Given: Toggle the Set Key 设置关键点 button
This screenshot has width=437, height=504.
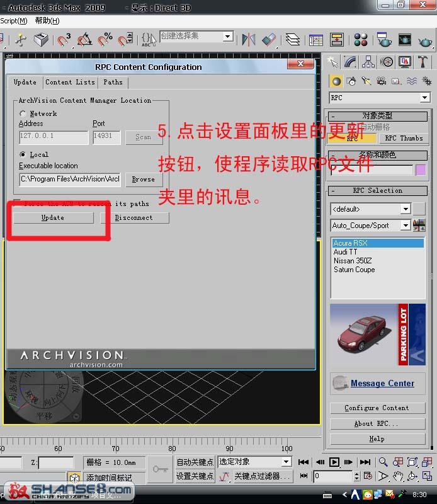Looking at the screenshot, I should 195,476.
